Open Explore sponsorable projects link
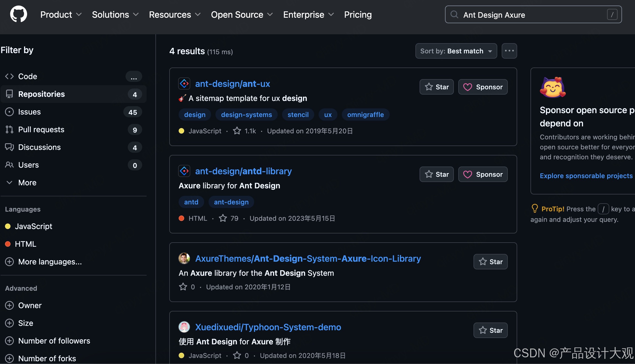Viewport: 635px width, 364px height. point(586,176)
